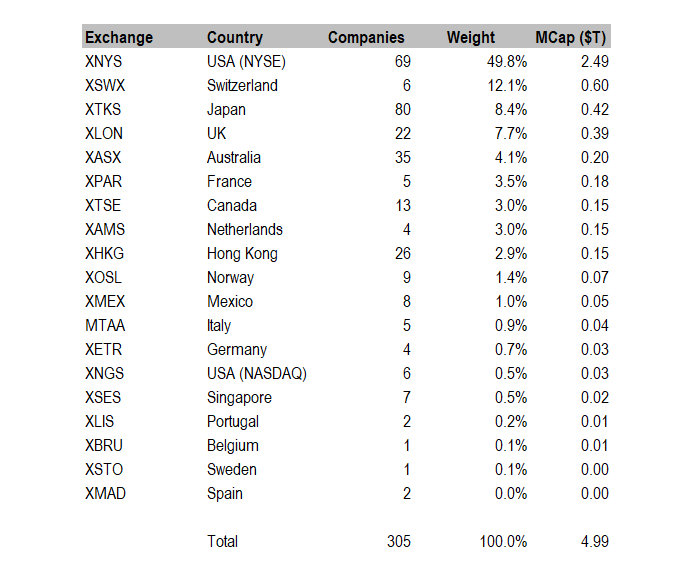695x578 pixels.
Task: Select the XHKG exchange cell
Action: click(x=106, y=254)
